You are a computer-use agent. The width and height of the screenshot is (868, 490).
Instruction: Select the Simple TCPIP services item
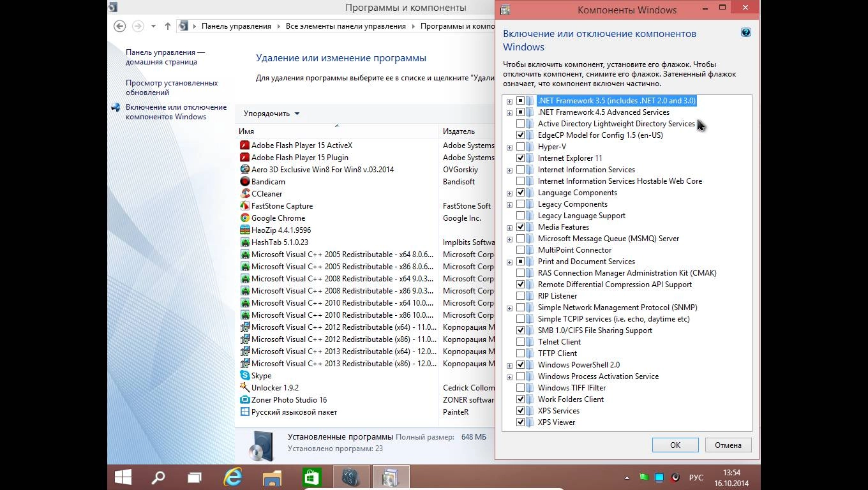[613, 319]
